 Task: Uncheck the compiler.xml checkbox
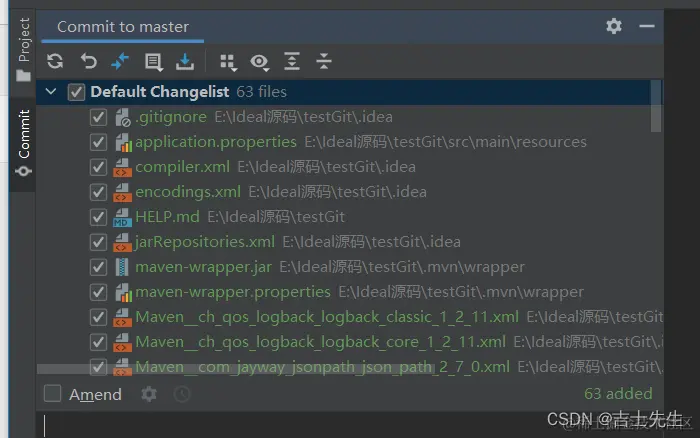[98, 167]
